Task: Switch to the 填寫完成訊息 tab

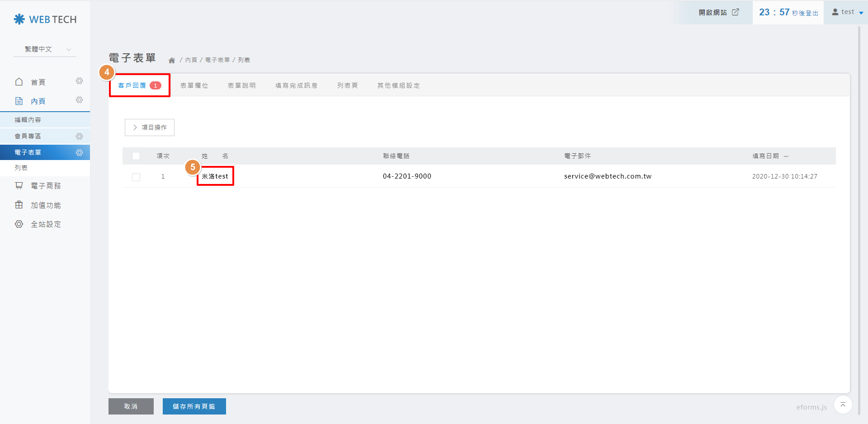Action: tap(296, 85)
